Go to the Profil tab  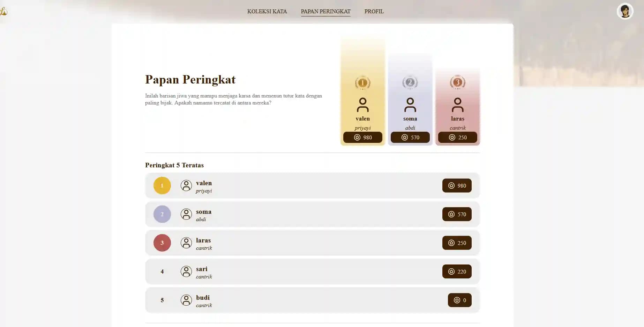tap(374, 12)
